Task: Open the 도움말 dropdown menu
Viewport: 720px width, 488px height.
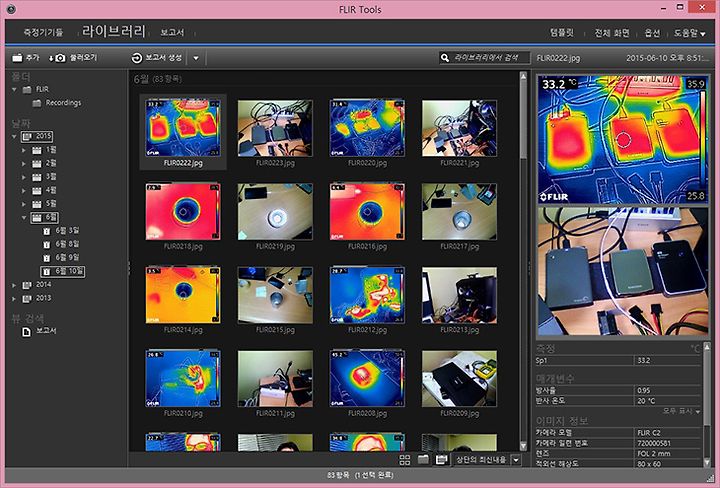Action: tap(689, 33)
